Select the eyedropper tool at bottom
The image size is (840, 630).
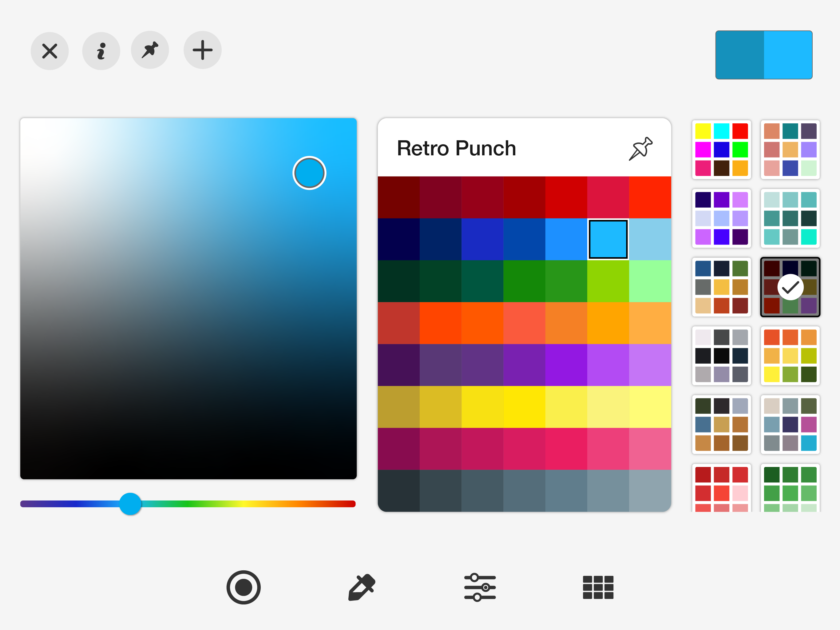[362, 587]
